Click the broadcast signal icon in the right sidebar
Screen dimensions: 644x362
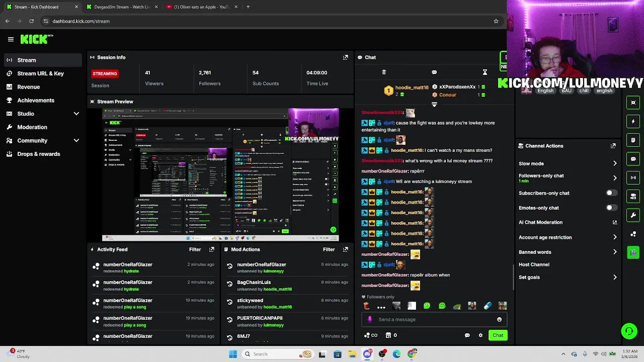pos(633,177)
